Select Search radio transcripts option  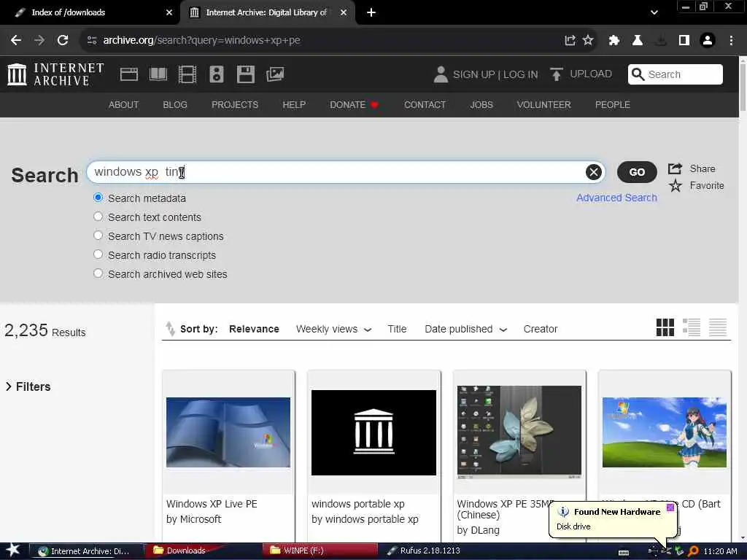[98, 254]
